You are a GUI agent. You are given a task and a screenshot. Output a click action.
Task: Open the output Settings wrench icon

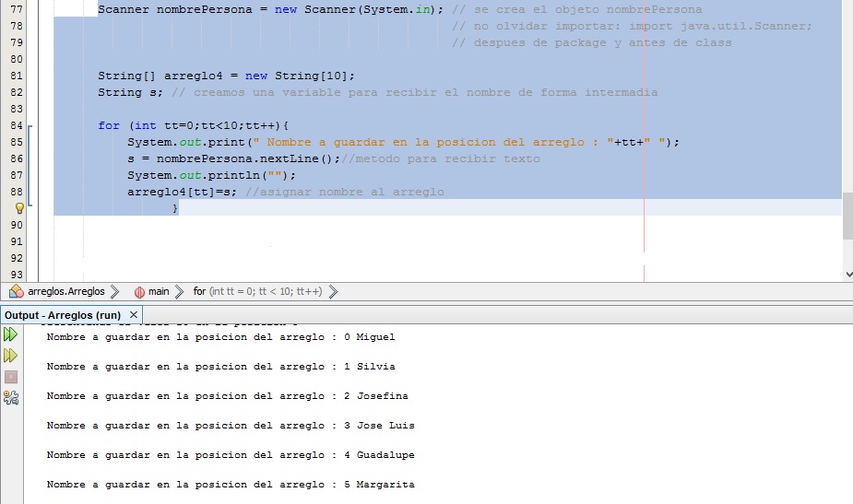point(11,398)
